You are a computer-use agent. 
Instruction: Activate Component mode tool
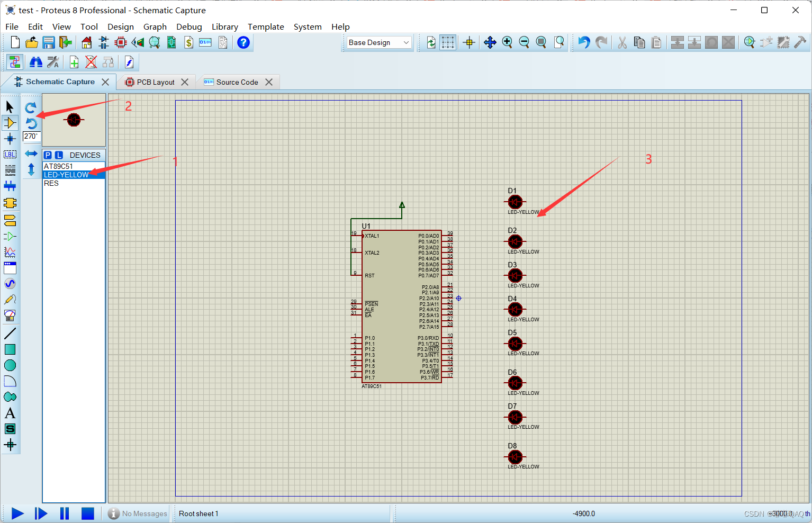pos(10,123)
